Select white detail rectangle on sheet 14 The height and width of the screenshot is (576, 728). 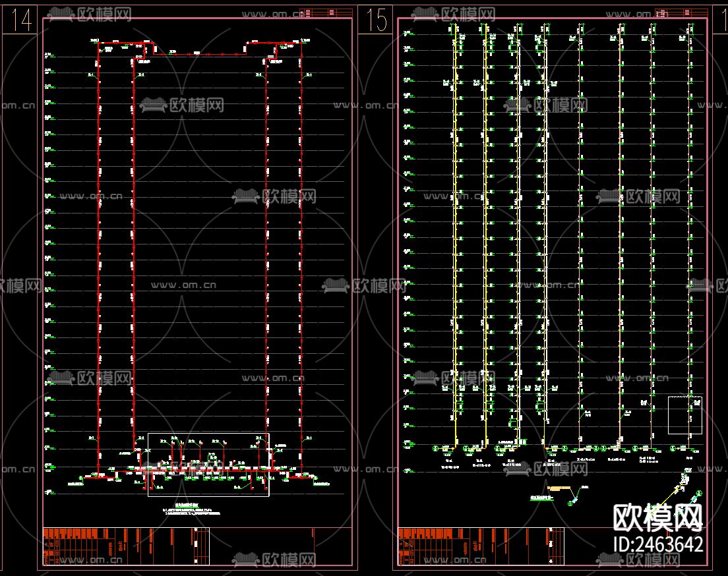[x=208, y=465]
